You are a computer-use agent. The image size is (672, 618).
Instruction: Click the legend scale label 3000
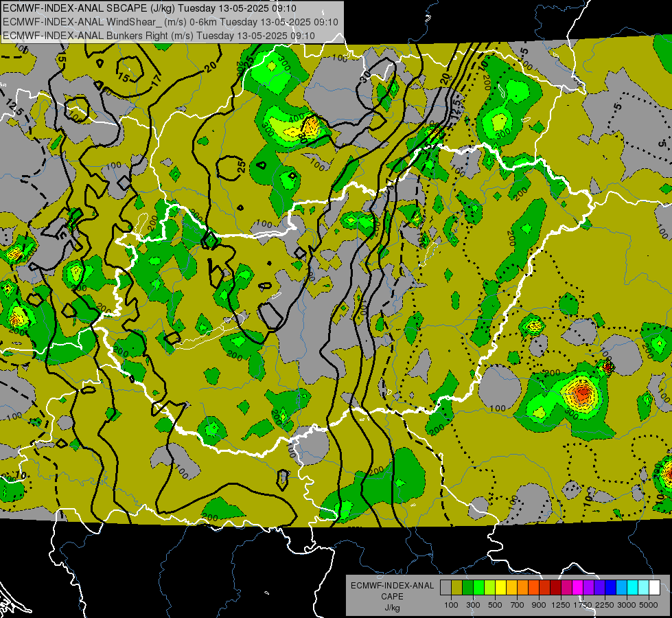click(627, 605)
